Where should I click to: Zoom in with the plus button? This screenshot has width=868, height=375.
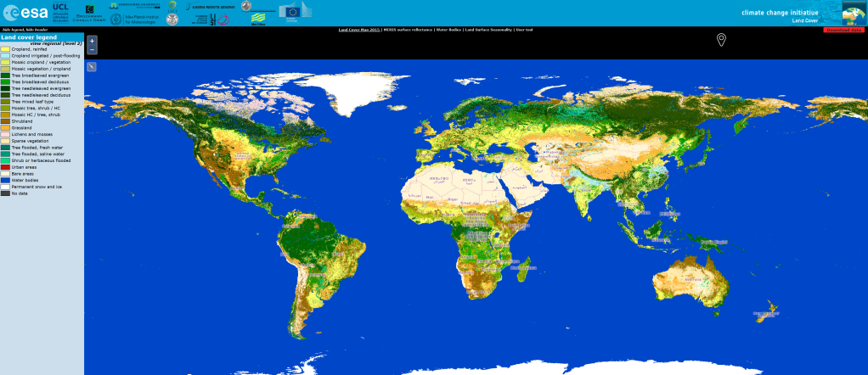pos(92,41)
